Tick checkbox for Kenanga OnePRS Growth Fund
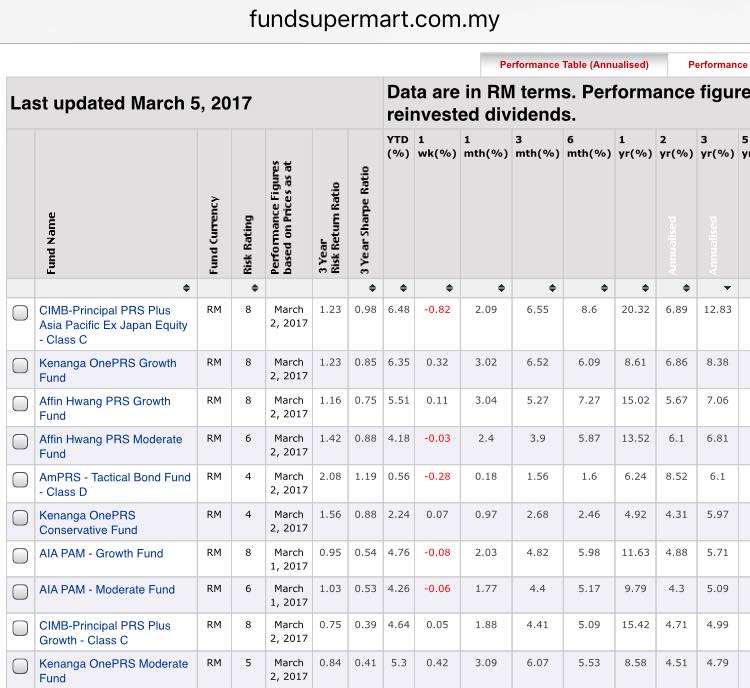The image size is (750, 688). pyautogui.click(x=20, y=365)
